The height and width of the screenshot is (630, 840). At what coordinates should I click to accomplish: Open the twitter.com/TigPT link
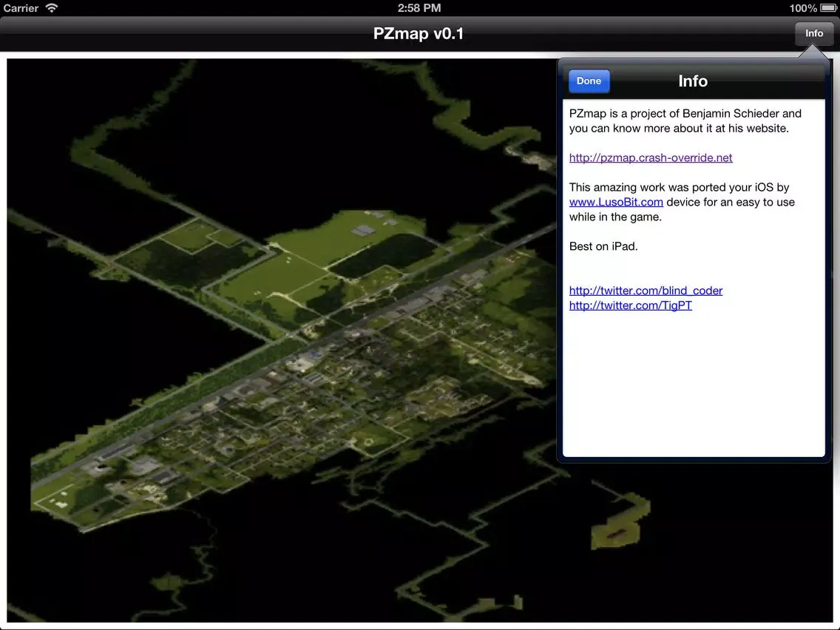(x=630, y=305)
